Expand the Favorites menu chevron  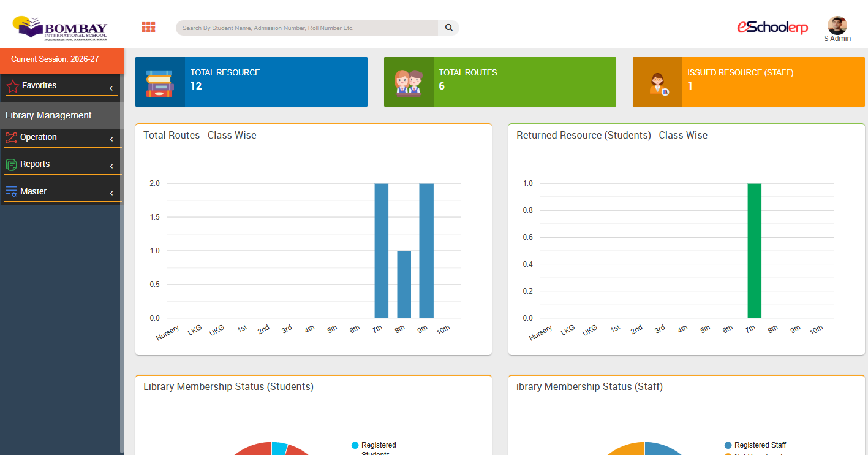[111, 88]
